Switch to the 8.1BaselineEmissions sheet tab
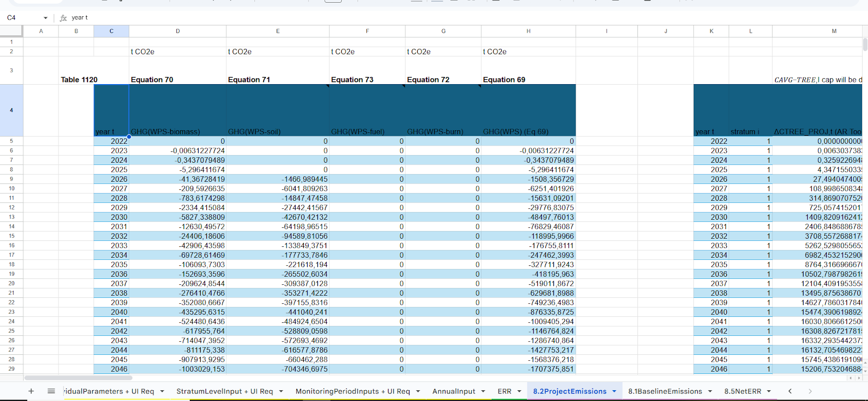Viewport: 868px width, 401px height. pyautogui.click(x=665, y=391)
